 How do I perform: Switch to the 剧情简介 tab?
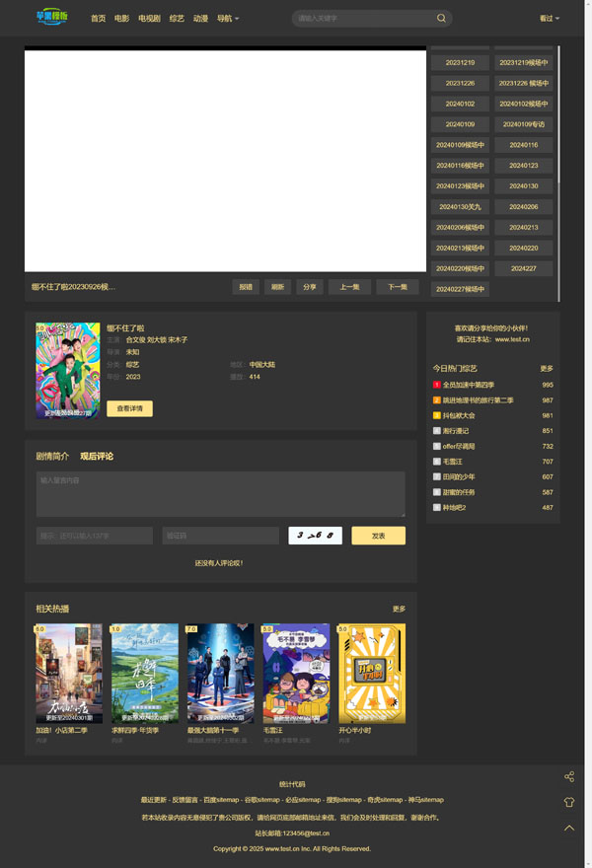52,457
